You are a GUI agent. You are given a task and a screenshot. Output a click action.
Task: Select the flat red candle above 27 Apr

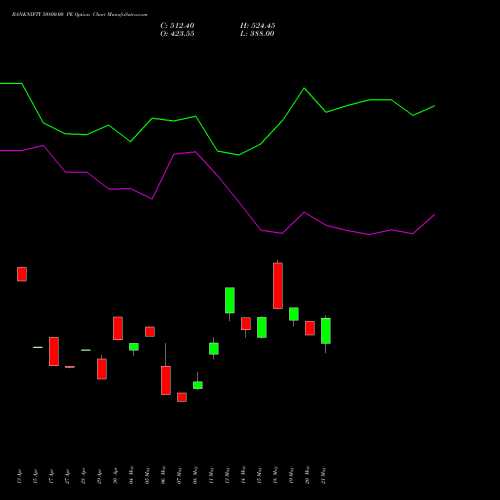pos(70,367)
